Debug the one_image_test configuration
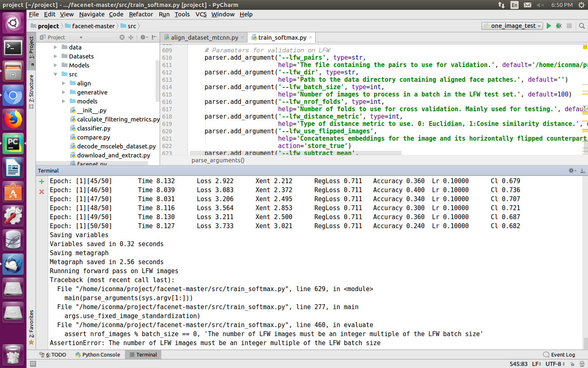The height and width of the screenshot is (368, 588). click(559, 26)
